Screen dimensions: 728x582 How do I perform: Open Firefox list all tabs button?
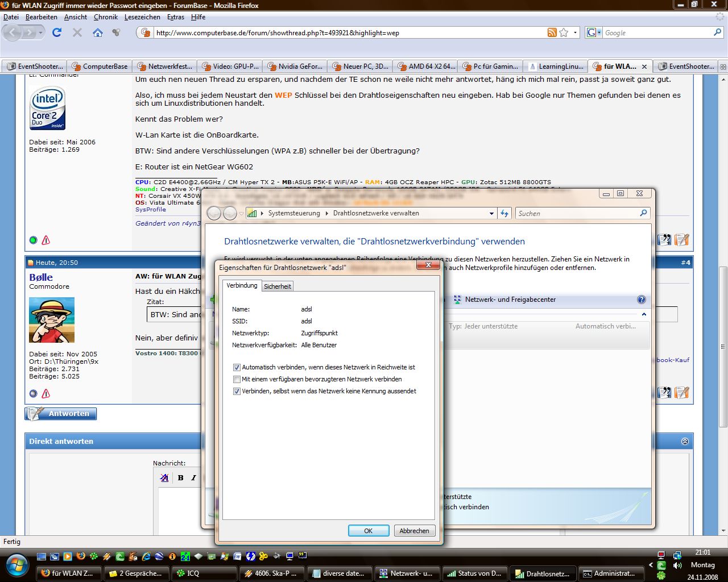[x=723, y=66]
